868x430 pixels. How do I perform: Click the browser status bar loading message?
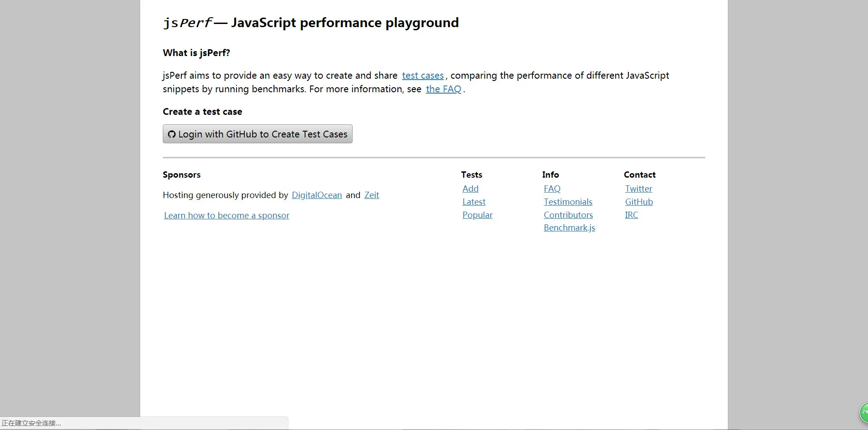32,423
